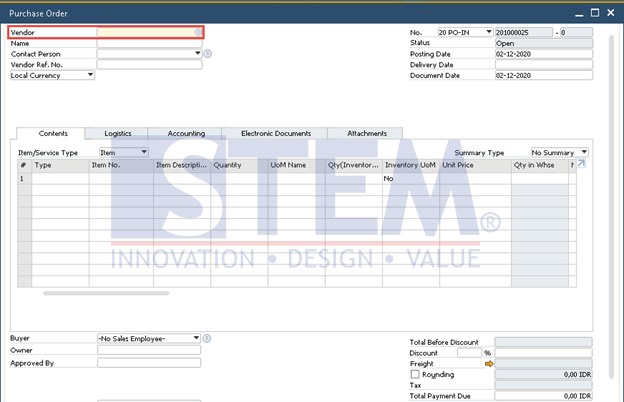Click the 'No' cell in row 1

[x=411, y=178]
